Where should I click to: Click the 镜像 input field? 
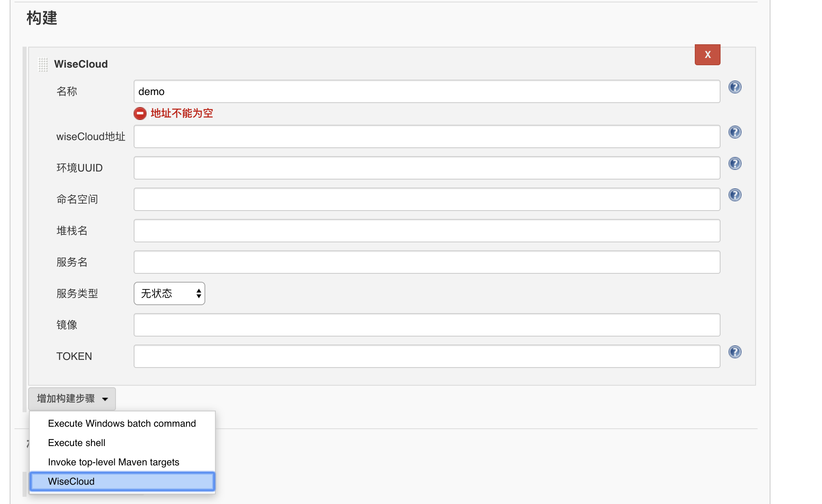click(427, 325)
